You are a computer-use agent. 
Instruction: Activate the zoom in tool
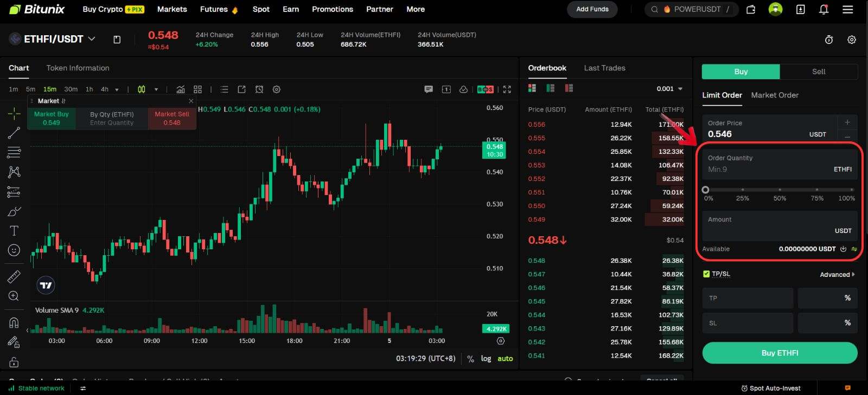pos(14,296)
